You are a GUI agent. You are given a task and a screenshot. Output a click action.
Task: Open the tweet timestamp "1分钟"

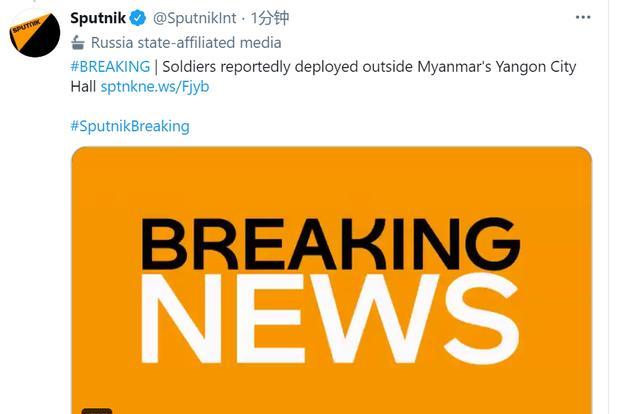269,18
